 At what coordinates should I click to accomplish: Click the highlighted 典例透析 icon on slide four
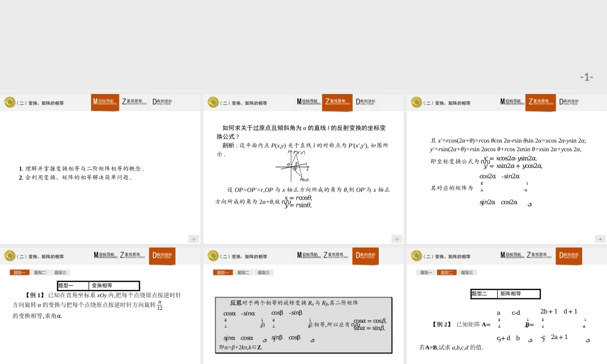(163, 256)
